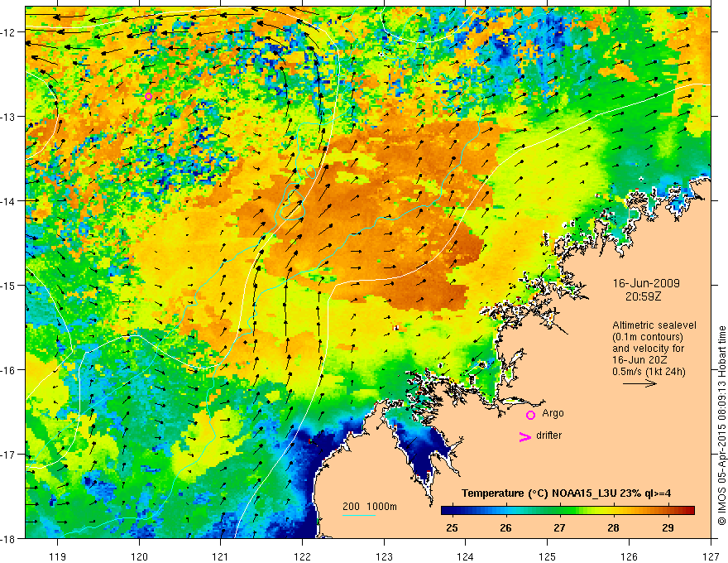
Task: Click the '-12' latitude axis label
Action: (x=10, y=32)
